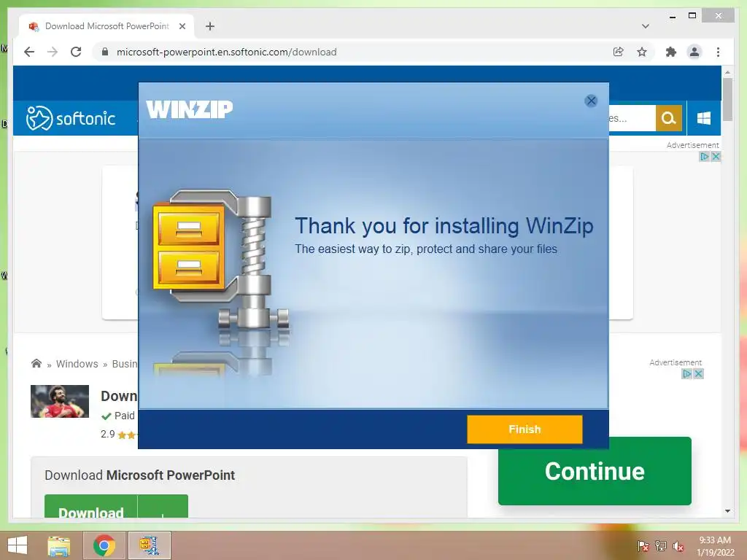Close the top advertisement with X
The height and width of the screenshot is (560, 747).
715,156
